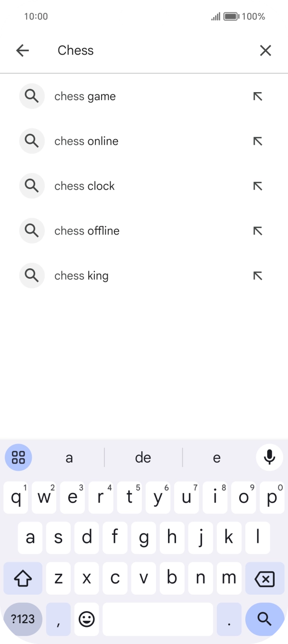This screenshot has width=288, height=644.
Task: Tap the diagonal arrow next to chess online
Action: point(257,141)
